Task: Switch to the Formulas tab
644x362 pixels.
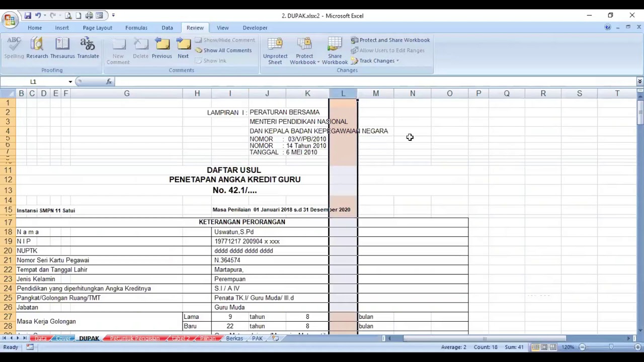Action: click(136, 28)
